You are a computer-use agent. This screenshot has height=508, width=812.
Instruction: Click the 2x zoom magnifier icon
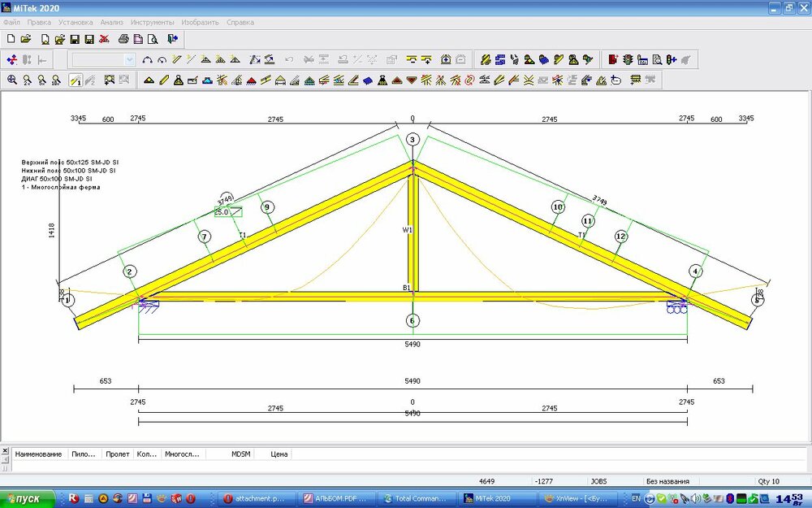pyautogui.click(x=27, y=80)
